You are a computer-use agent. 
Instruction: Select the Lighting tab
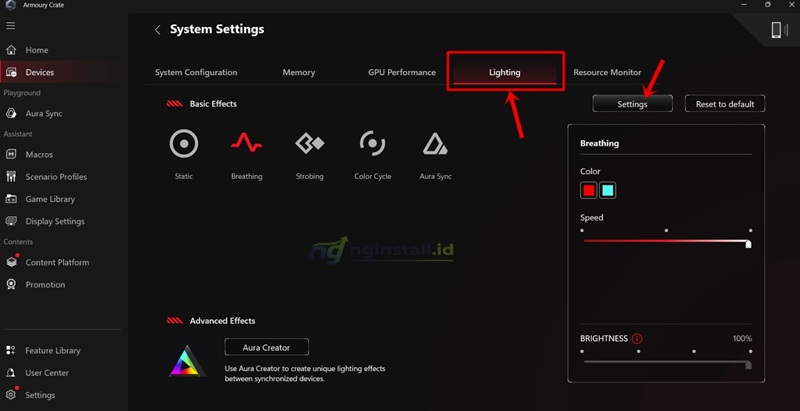(505, 72)
